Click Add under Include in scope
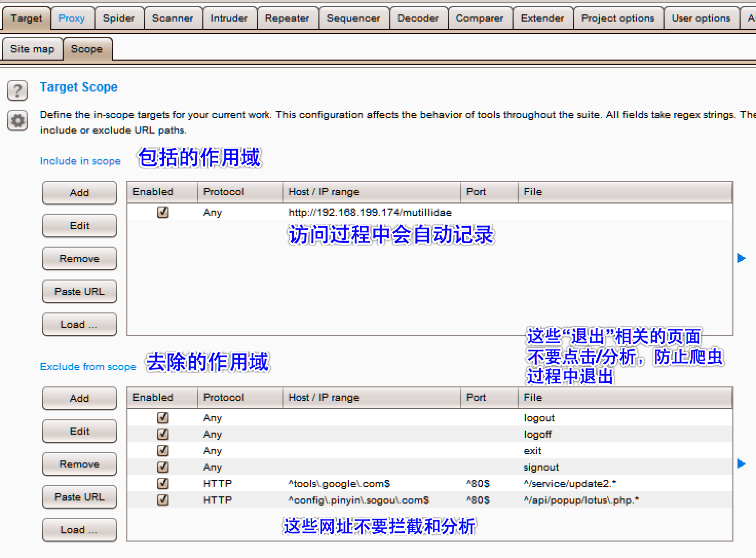The height and width of the screenshot is (558, 756). click(79, 193)
